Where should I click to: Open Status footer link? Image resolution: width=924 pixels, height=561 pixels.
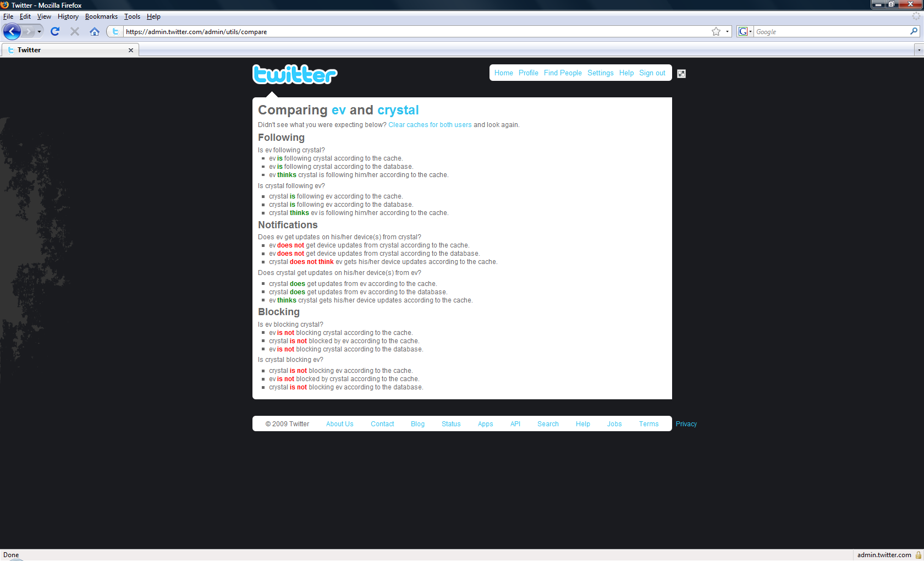pyautogui.click(x=451, y=424)
